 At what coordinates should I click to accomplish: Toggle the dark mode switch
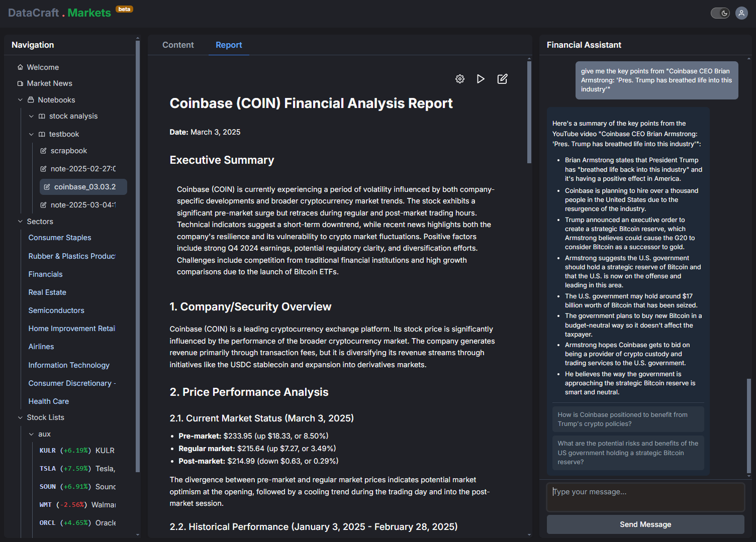(720, 13)
